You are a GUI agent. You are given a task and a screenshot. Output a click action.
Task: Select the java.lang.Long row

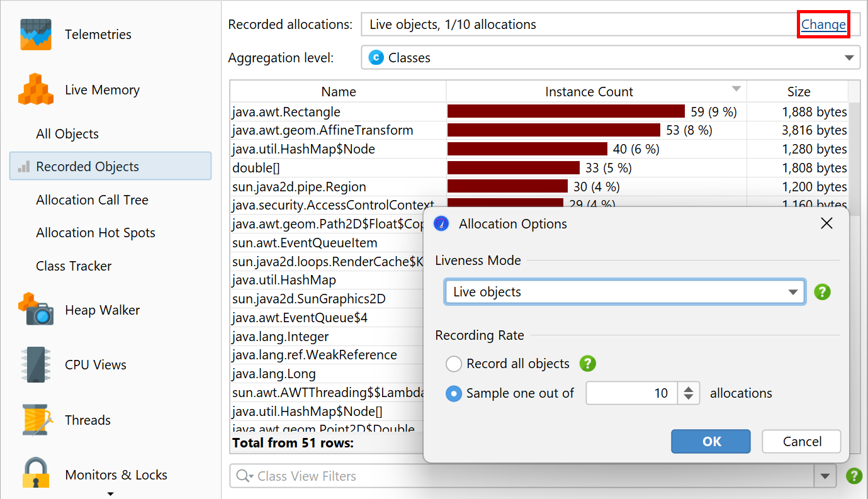(326, 374)
